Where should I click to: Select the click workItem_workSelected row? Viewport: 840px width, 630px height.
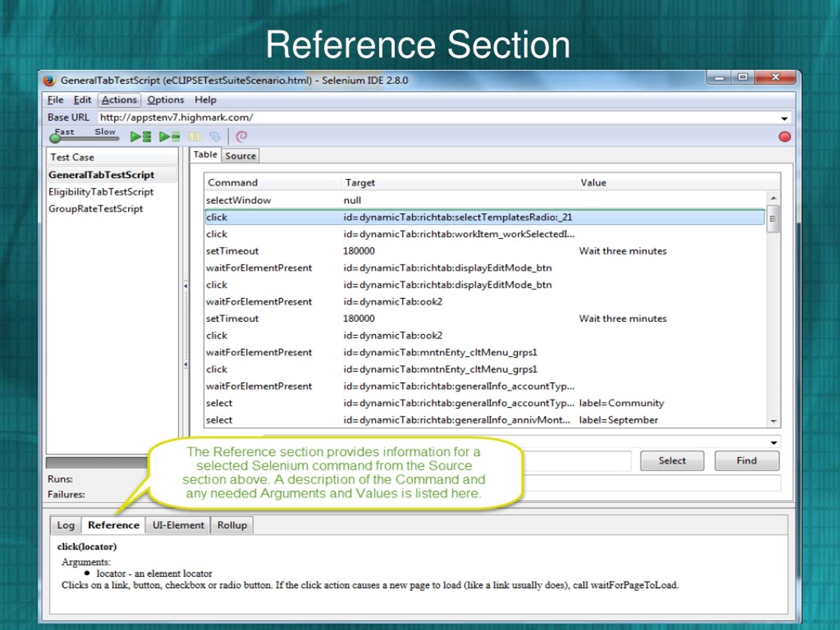click(485, 234)
